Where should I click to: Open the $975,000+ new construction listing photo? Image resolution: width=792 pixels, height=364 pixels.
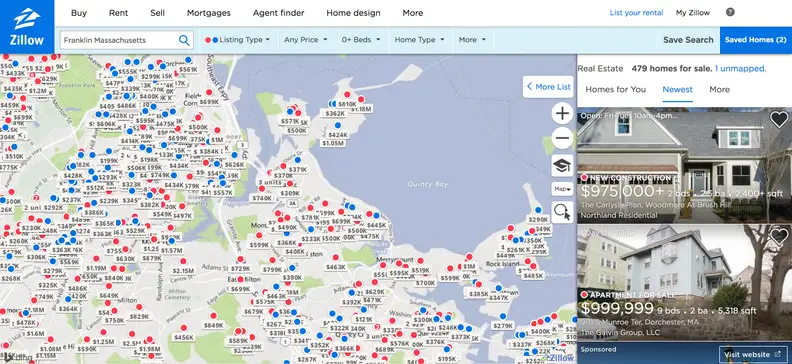(684, 166)
